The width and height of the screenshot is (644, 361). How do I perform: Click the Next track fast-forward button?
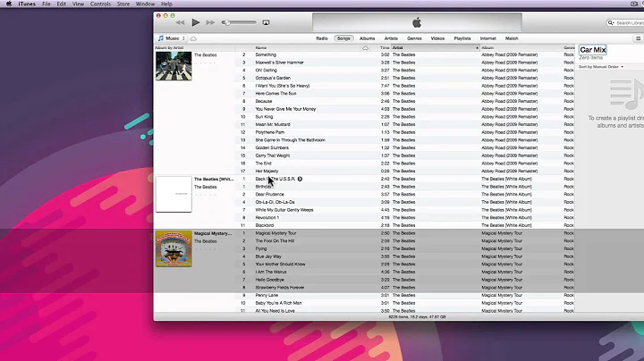210,22
